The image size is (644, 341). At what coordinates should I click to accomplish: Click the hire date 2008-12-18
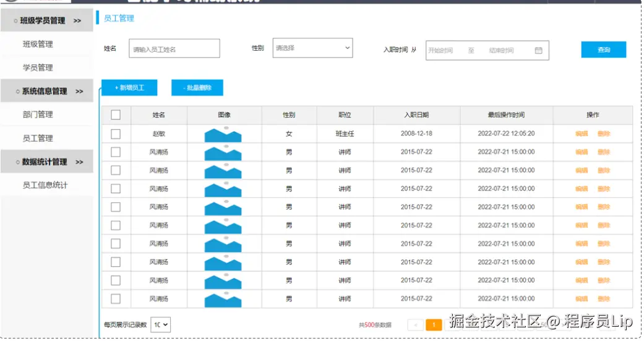[416, 134]
